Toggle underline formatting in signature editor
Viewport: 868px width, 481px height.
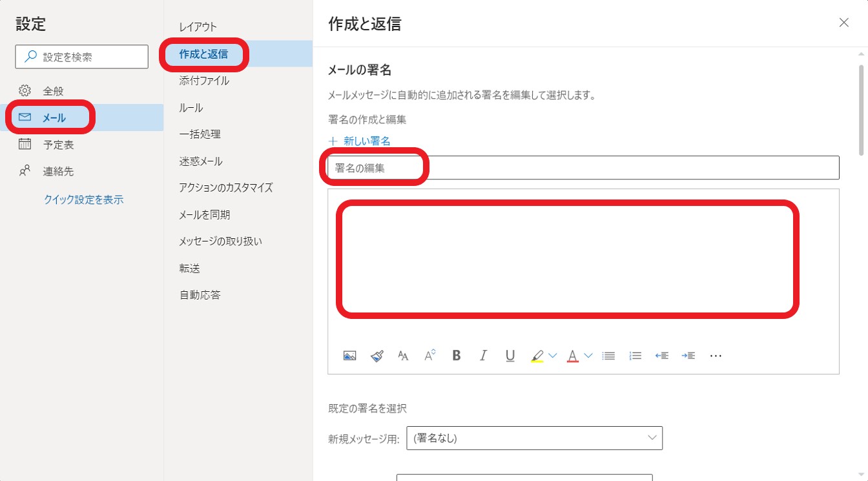point(510,355)
